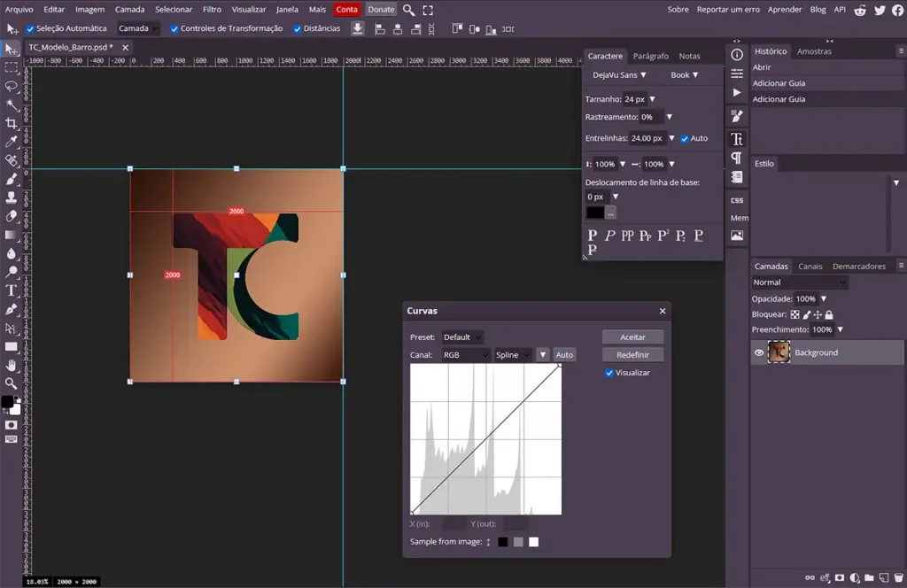Choose the Hand tool
907x588 pixels.
pyautogui.click(x=12, y=365)
